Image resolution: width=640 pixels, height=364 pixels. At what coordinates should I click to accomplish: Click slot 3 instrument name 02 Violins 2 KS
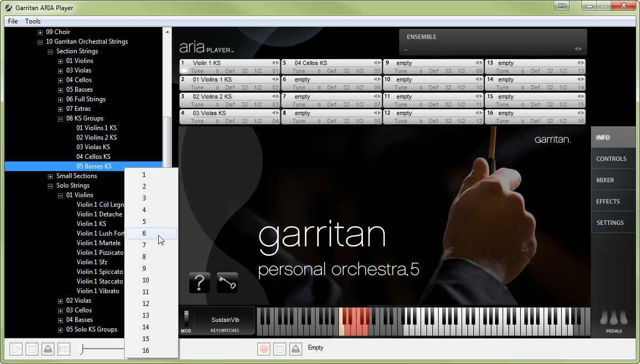pyautogui.click(x=212, y=96)
